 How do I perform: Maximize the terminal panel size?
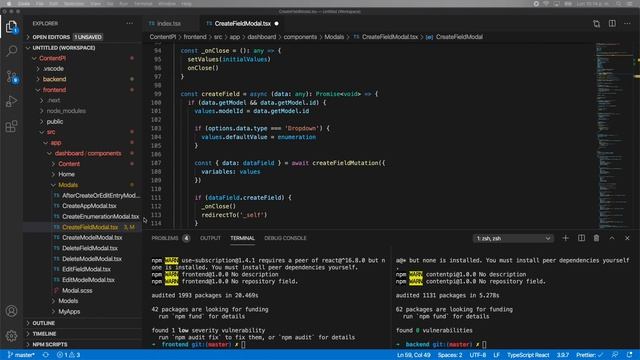click(x=612, y=238)
